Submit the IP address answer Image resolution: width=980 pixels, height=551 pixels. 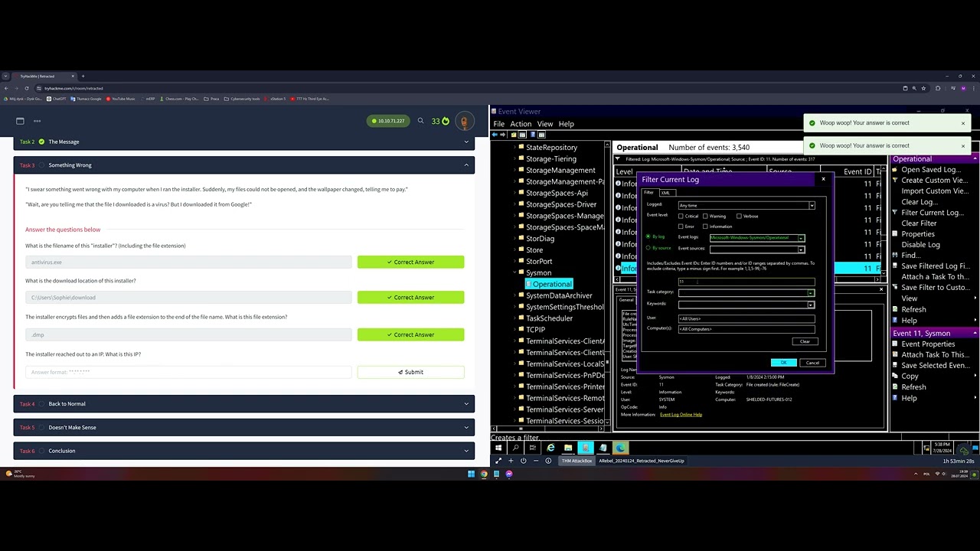click(x=410, y=372)
